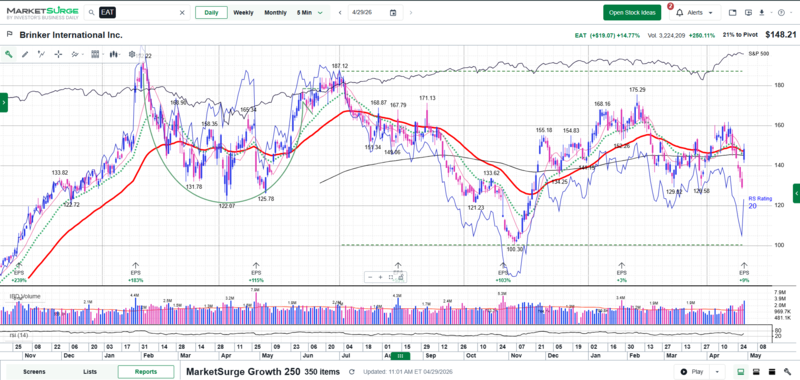Open the candlestick chart style icon

pyautogui.click(x=114, y=54)
